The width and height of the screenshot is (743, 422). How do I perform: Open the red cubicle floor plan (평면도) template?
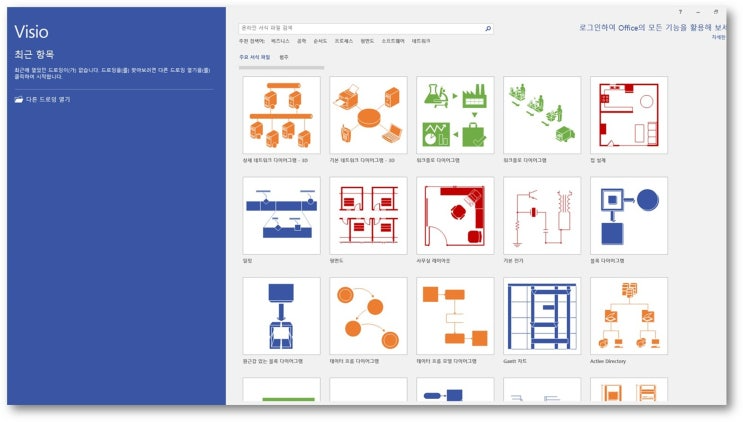coord(368,215)
